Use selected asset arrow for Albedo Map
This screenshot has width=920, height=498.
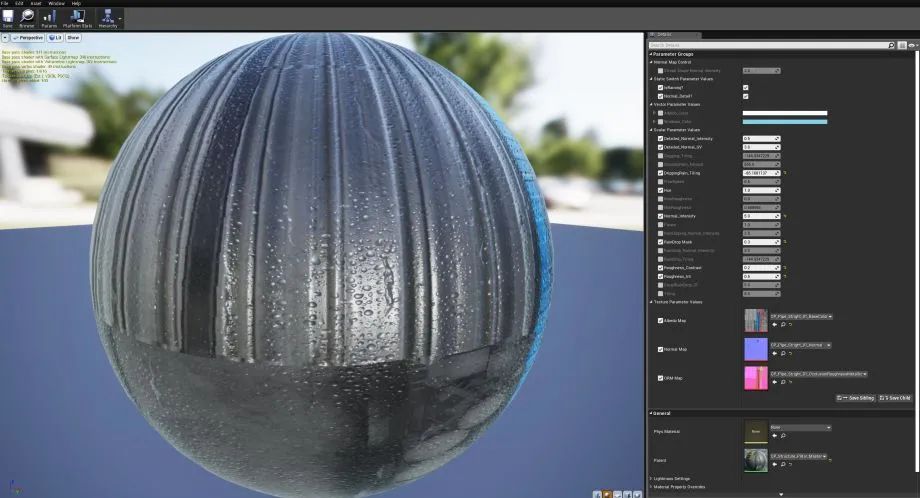tap(774, 324)
